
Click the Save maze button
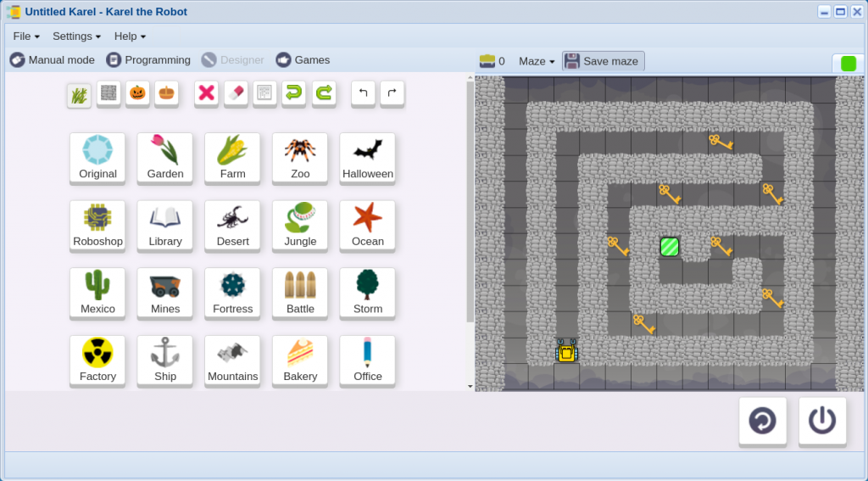604,61
